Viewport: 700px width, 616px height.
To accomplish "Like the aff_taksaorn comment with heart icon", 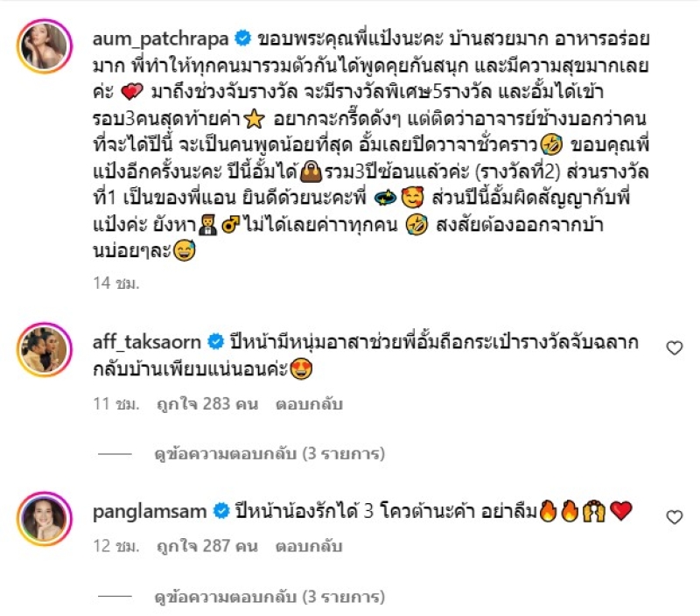I will (674, 347).
